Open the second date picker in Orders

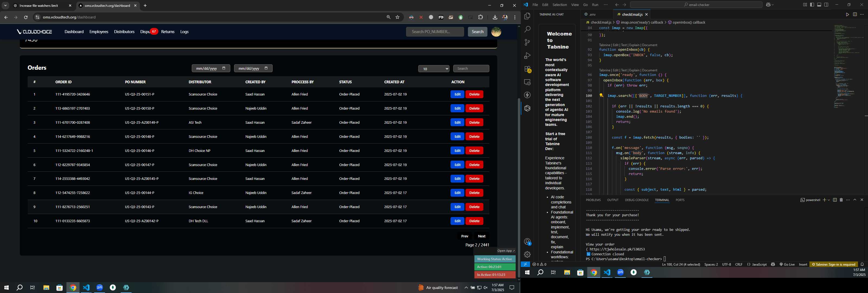[x=253, y=68]
